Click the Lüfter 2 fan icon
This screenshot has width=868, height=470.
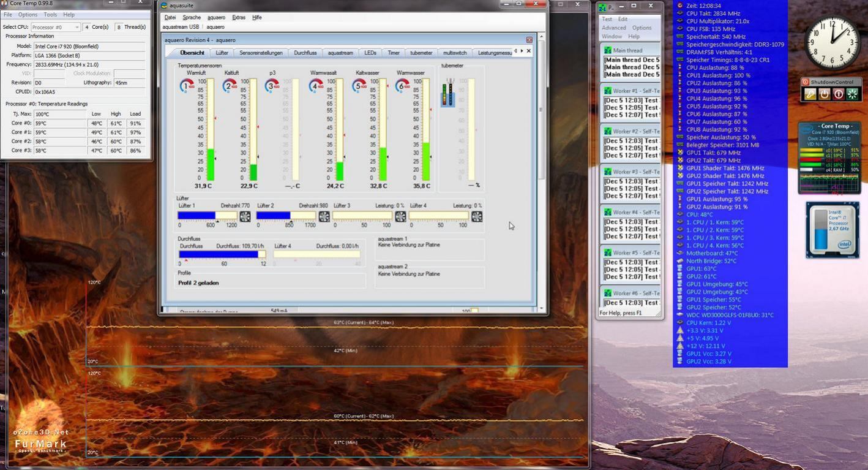tap(324, 216)
